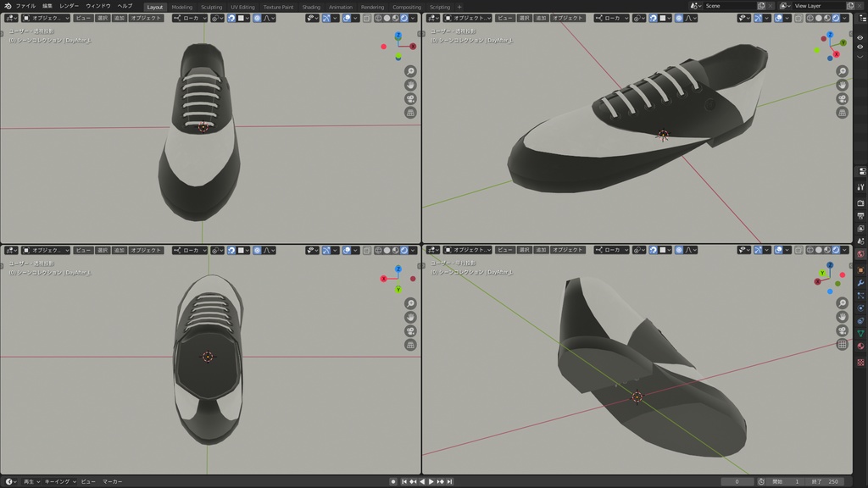Click the Blender logo icon in top bar
This screenshot has height=488, width=868.
point(8,6)
